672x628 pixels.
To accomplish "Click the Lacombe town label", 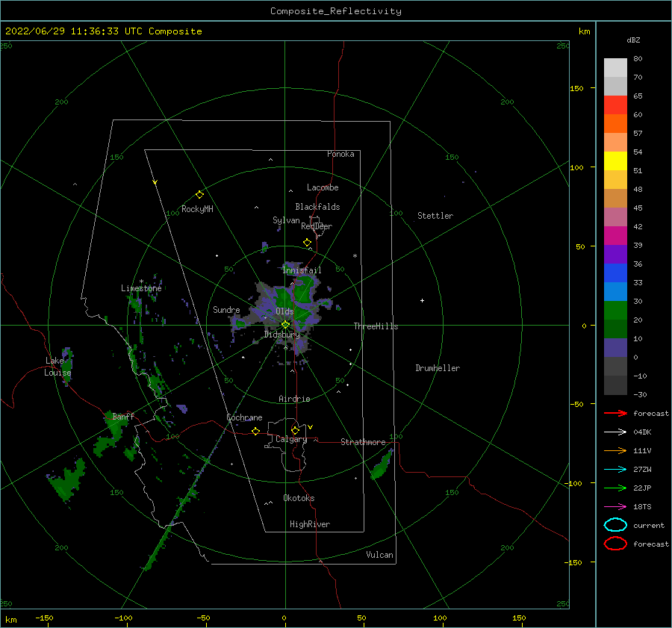I will pyautogui.click(x=323, y=187).
